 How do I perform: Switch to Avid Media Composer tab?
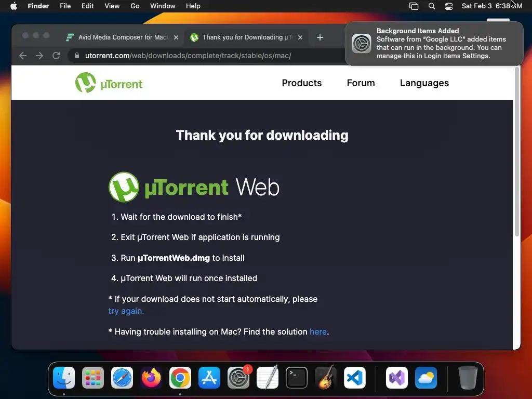click(x=123, y=37)
